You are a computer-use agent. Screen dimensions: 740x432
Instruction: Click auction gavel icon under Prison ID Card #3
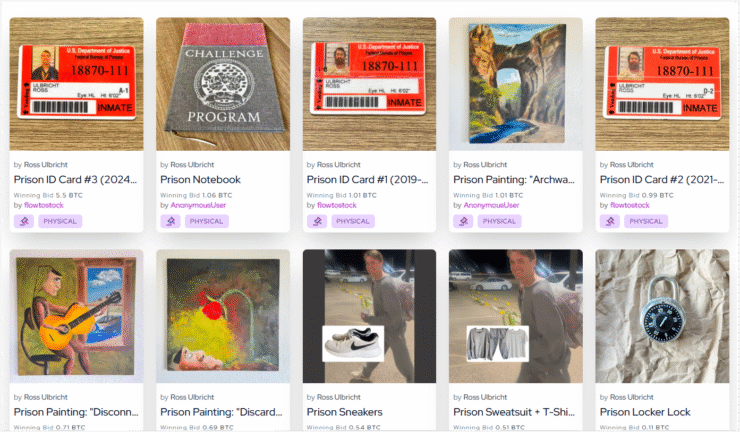point(24,221)
